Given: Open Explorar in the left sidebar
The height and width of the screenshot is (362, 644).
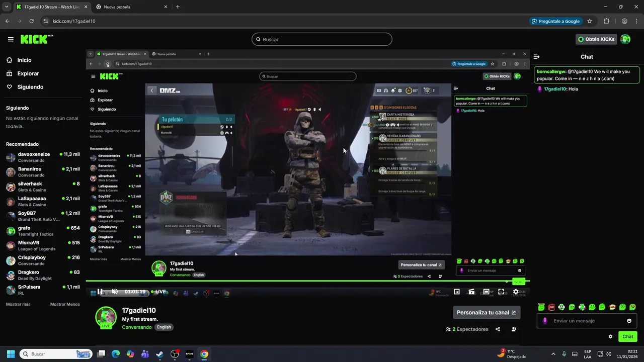Looking at the screenshot, I should tap(28, 73).
